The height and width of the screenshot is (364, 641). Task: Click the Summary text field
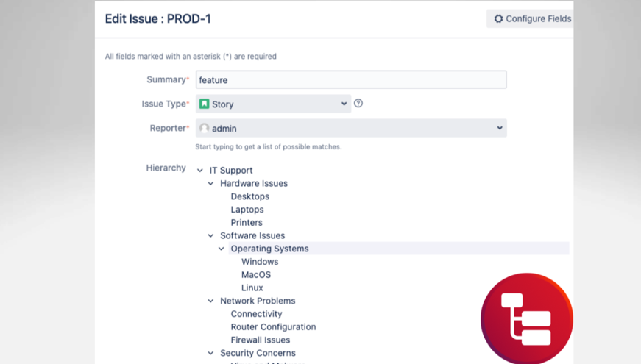point(351,80)
